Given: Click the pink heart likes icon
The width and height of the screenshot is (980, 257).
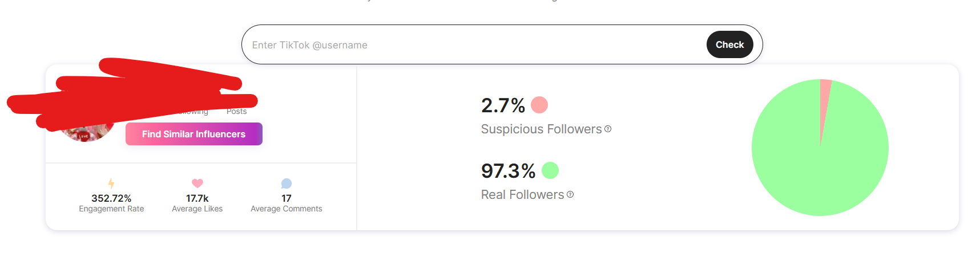Looking at the screenshot, I should 197,183.
